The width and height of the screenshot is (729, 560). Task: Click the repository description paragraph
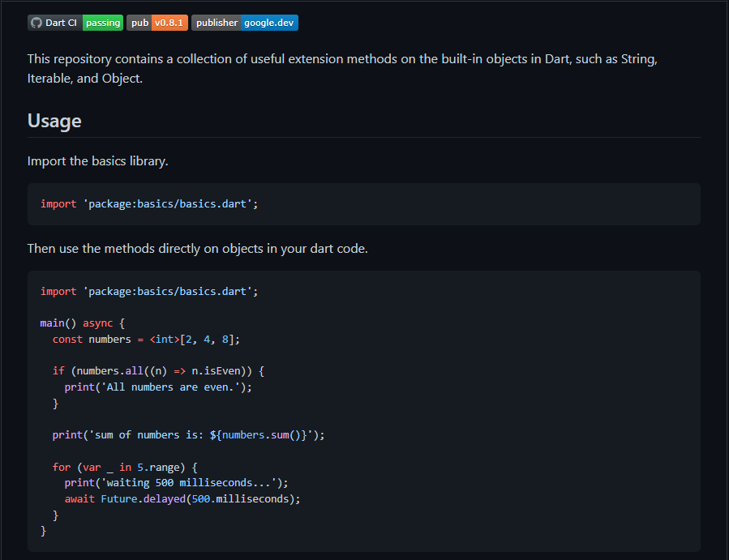click(x=342, y=69)
